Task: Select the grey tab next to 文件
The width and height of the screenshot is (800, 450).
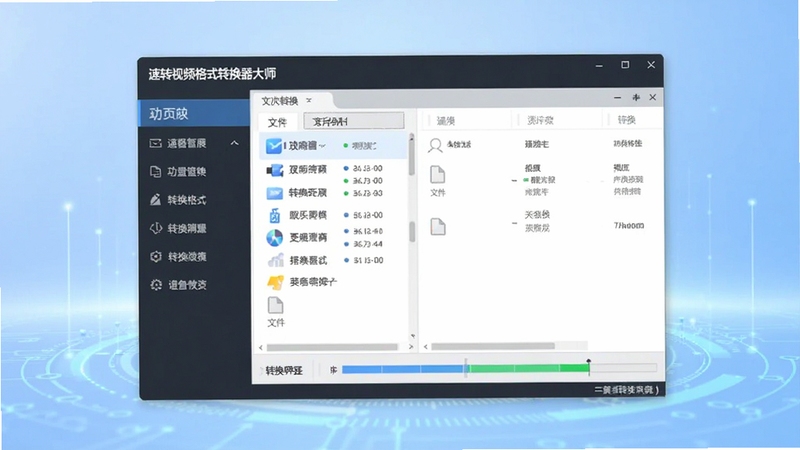Action: 354,121
